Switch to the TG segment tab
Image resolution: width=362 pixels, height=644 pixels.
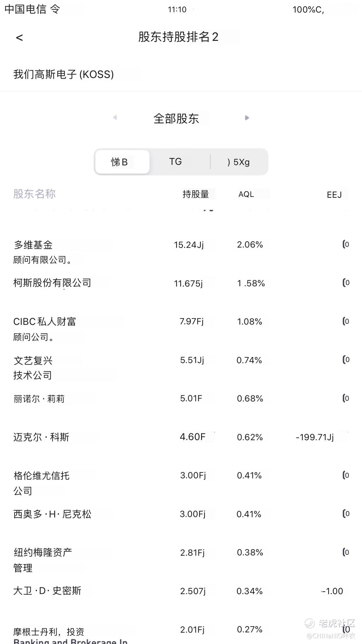175,162
